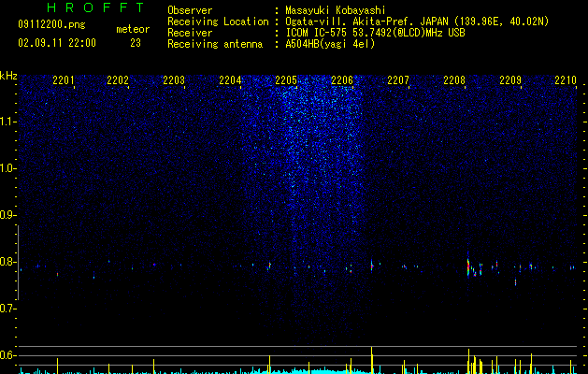Click the Receiving Location label
This screenshot has height=374, width=588.
tap(218, 22)
